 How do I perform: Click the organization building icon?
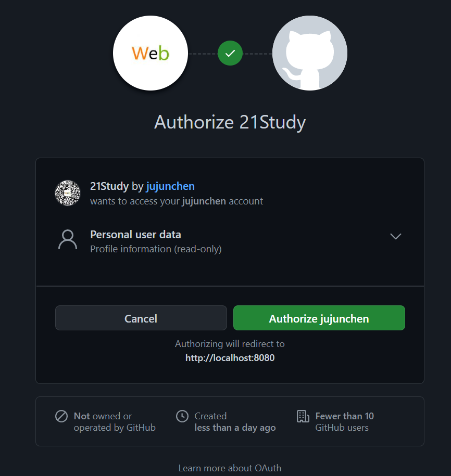[x=303, y=416]
